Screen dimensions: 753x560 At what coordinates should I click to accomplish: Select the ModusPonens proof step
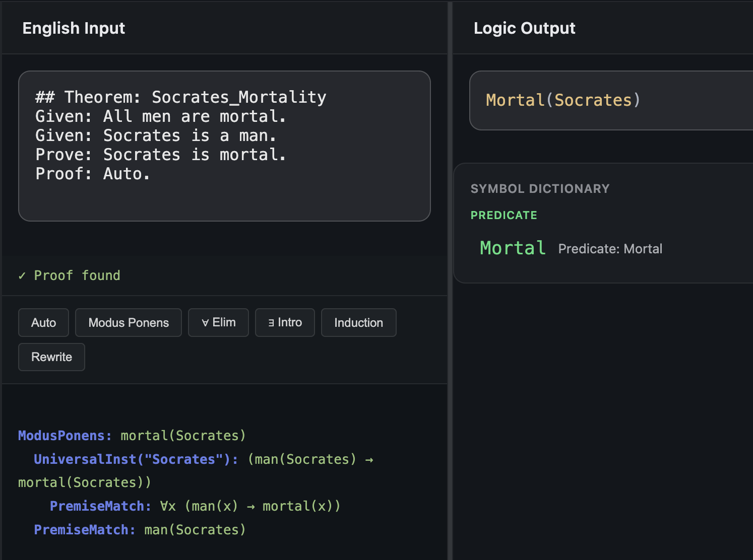pyautogui.click(x=131, y=435)
